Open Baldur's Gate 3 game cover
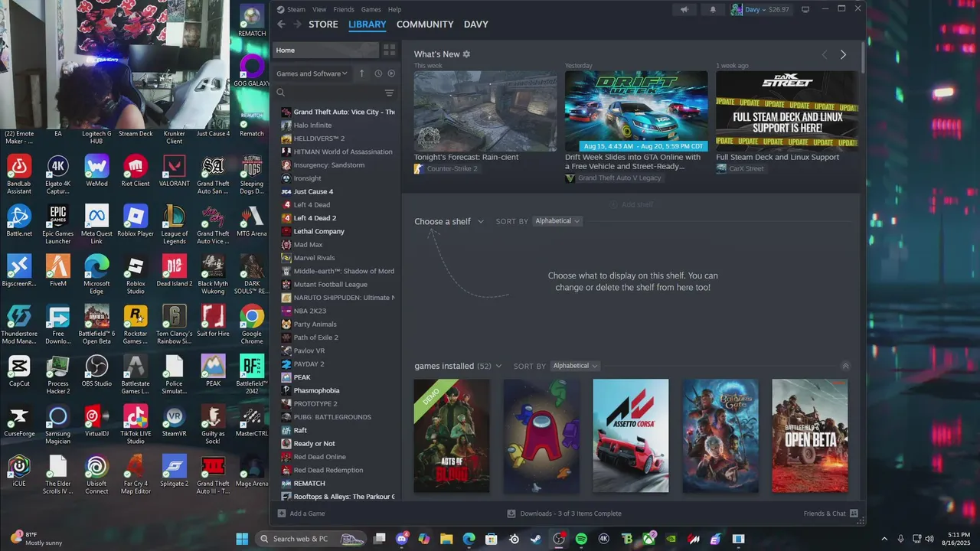 pos(720,435)
